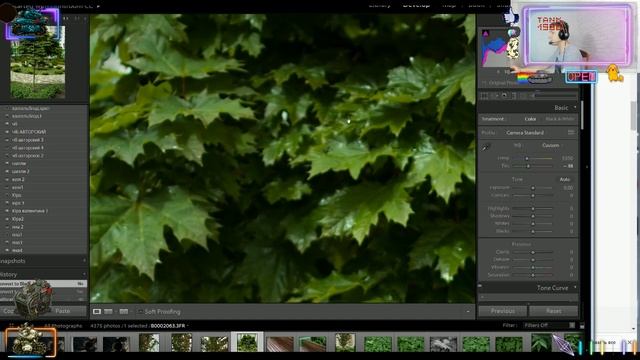Click the Reset button
Viewport: 640px width, 360px height.
tap(553, 311)
